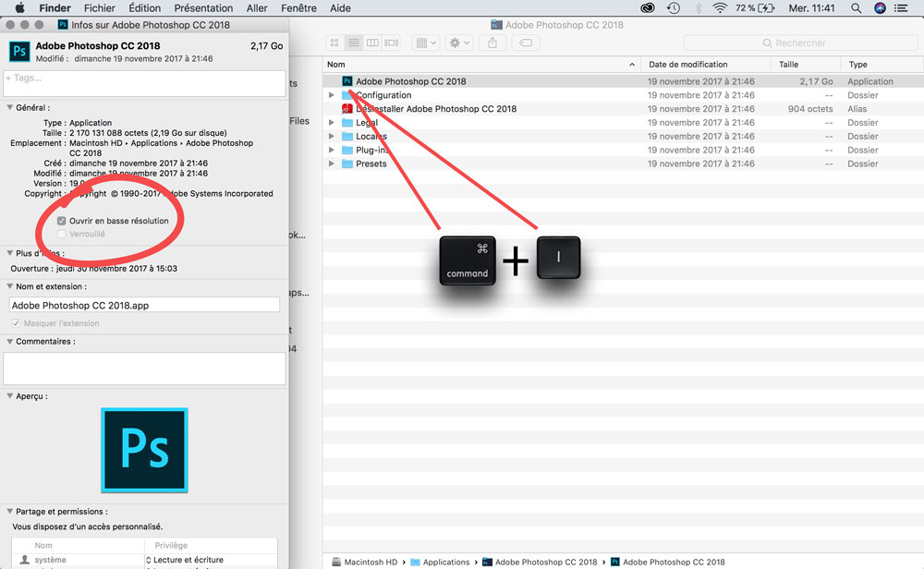Open the Présentation menu
The height and width of the screenshot is (569, 924).
tap(203, 8)
